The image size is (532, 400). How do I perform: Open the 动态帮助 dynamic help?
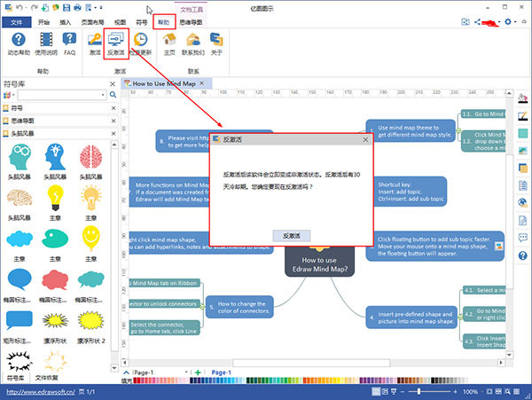coord(19,43)
